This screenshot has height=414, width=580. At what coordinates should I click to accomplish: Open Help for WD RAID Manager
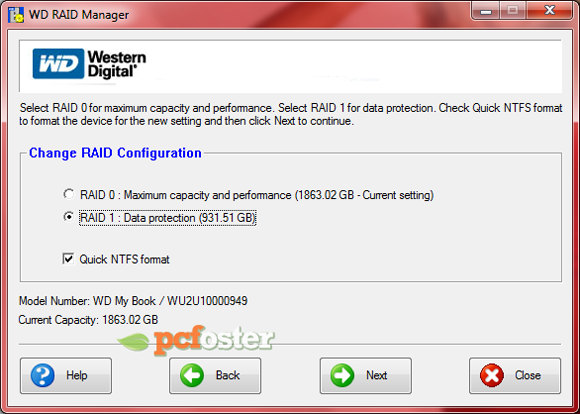pyautogui.click(x=66, y=376)
